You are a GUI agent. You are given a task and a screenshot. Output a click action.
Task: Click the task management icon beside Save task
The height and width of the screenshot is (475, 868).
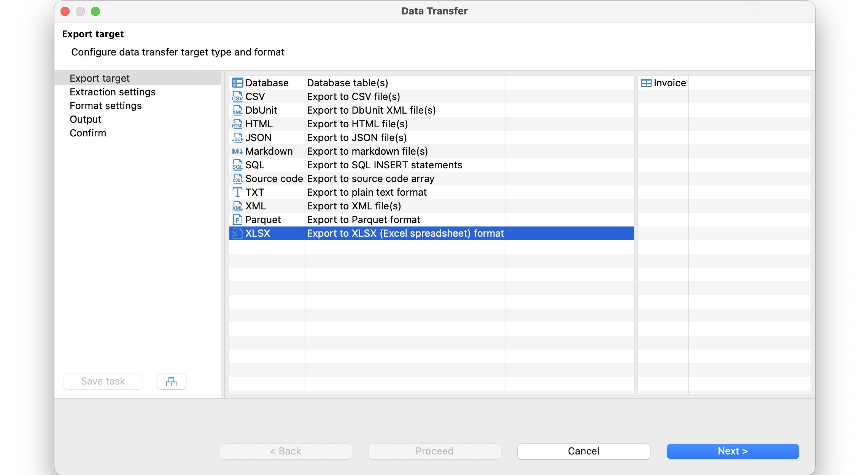171,382
